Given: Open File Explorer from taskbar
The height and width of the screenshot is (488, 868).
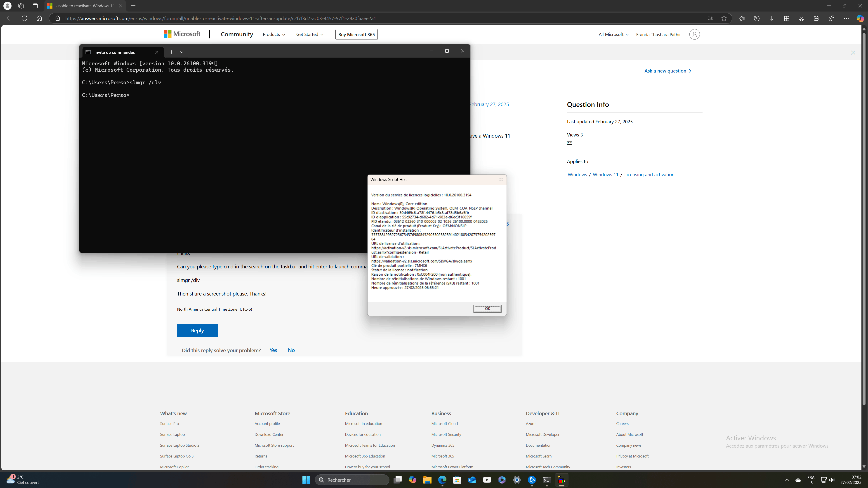Looking at the screenshot, I should 427,480.
